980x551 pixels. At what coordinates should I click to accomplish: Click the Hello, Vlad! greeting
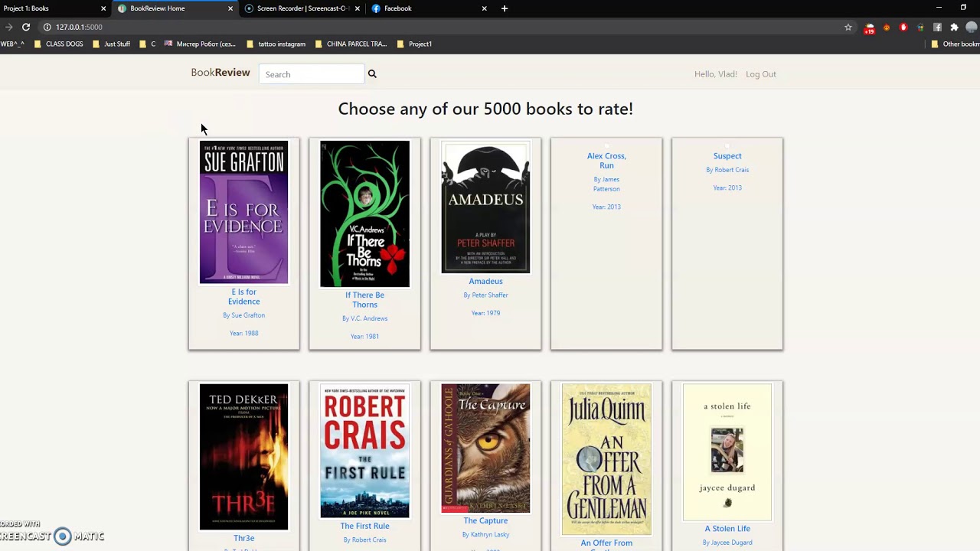click(x=716, y=74)
